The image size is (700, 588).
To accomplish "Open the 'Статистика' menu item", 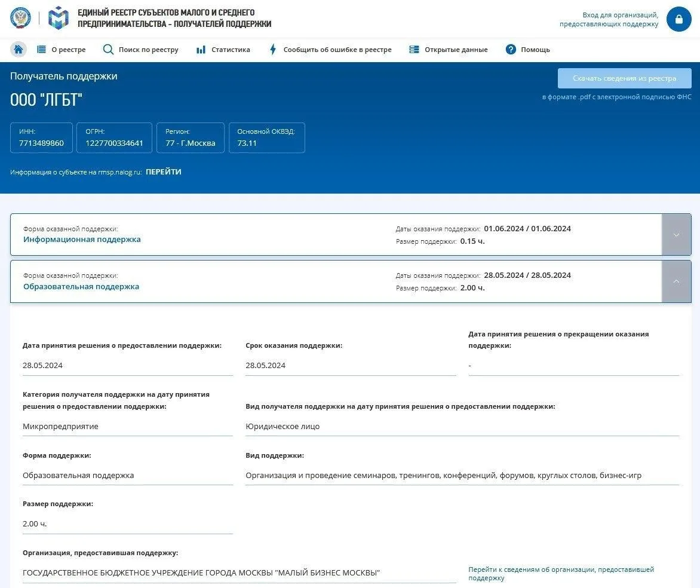I will click(231, 50).
